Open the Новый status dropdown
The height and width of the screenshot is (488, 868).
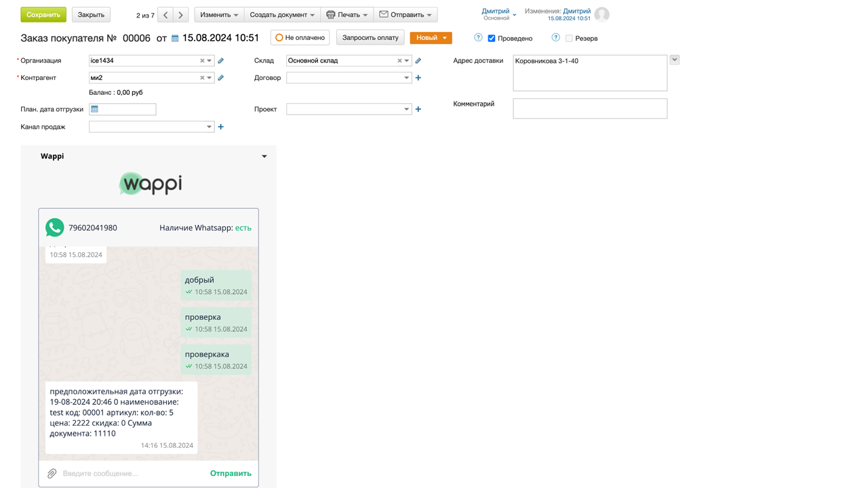pyautogui.click(x=431, y=38)
